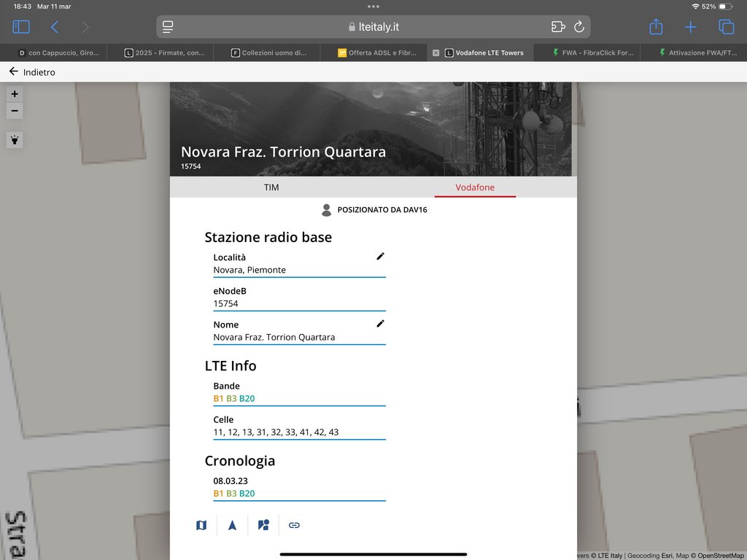This screenshot has width=747, height=560.
Task: Switch to the FWA - FibraClick tab
Action: [x=591, y=52]
